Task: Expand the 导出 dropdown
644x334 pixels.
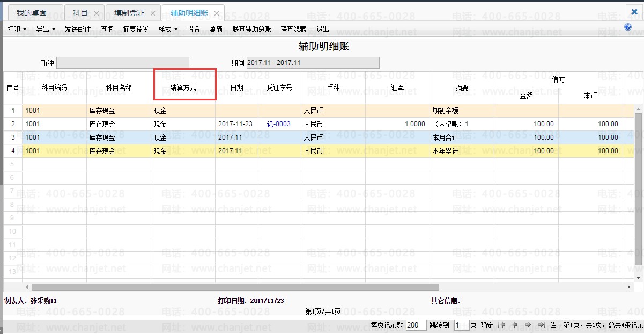Action: pos(46,29)
